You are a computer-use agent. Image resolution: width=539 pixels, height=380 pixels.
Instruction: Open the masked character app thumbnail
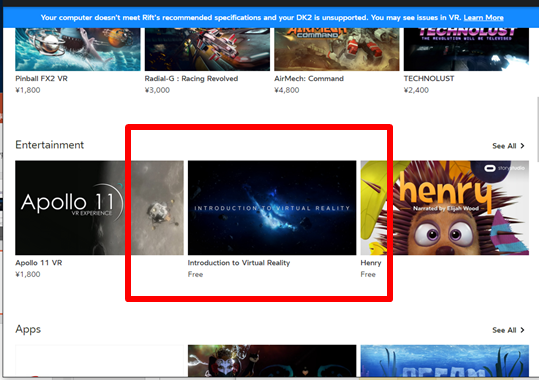272,361
